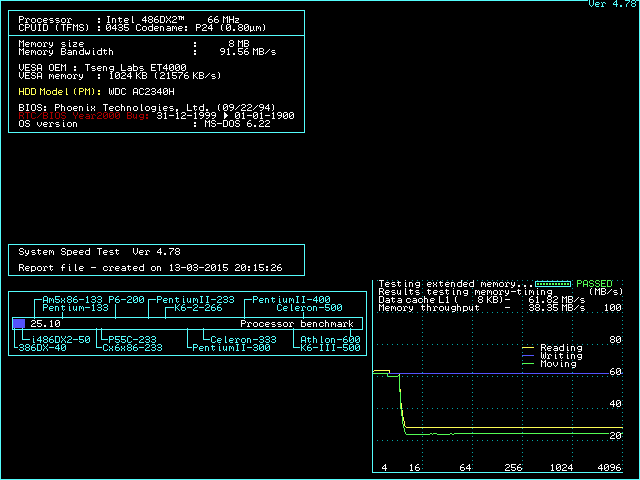Image resolution: width=640 pixels, height=480 pixels.
Task: Click the PentiumII-300 reference label
Action: pos(231,348)
